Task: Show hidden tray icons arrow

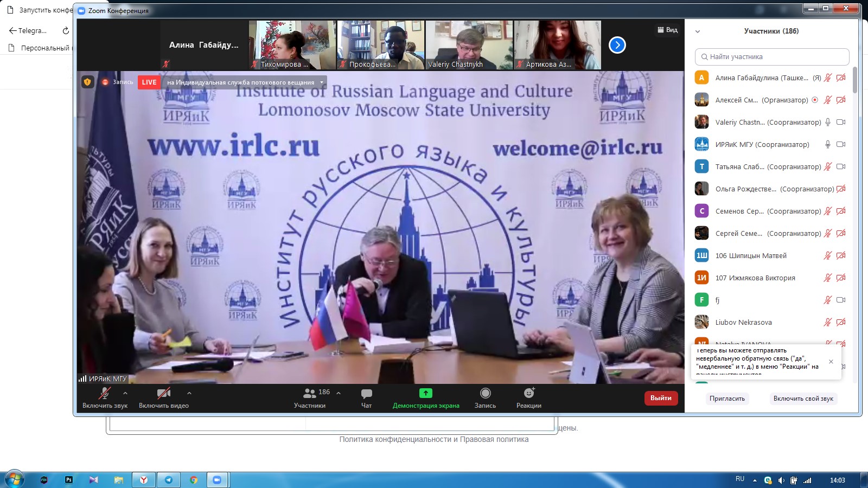Action: tap(755, 480)
